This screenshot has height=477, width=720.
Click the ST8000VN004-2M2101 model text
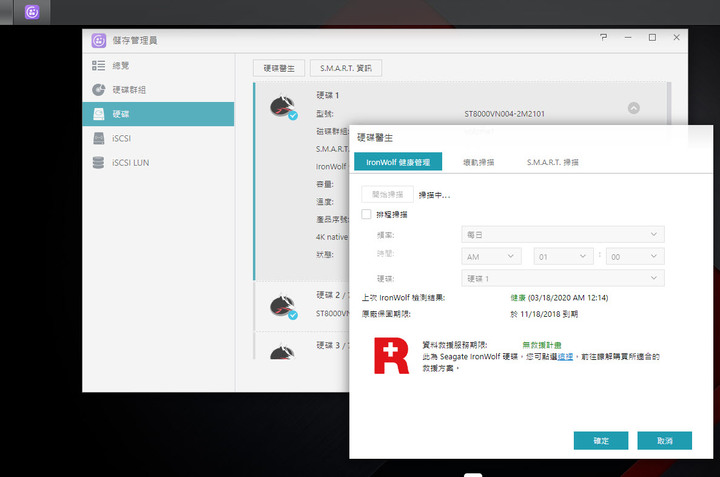point(504,113)
